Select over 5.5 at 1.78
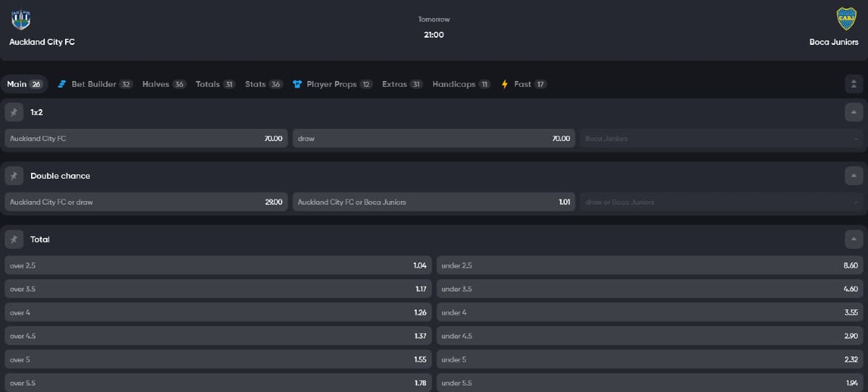 point(218,383)
